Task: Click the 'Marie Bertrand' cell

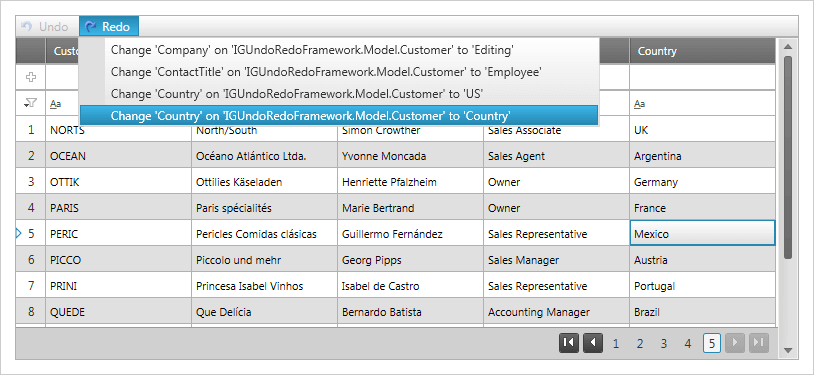Action: coord(411,208)
